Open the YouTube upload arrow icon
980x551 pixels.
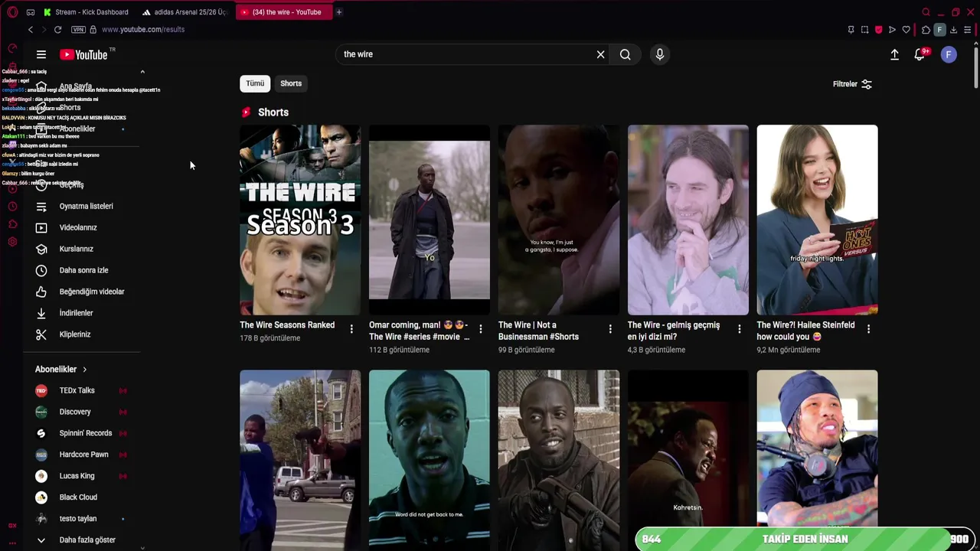point(894,54)
